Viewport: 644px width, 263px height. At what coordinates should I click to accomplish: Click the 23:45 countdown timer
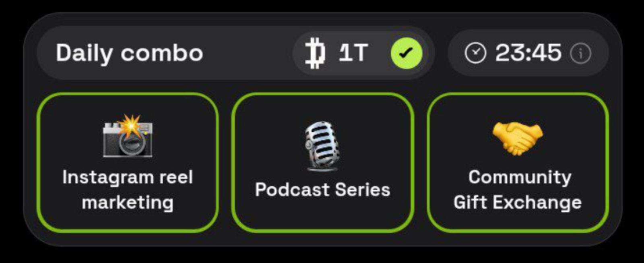(528, 53)
